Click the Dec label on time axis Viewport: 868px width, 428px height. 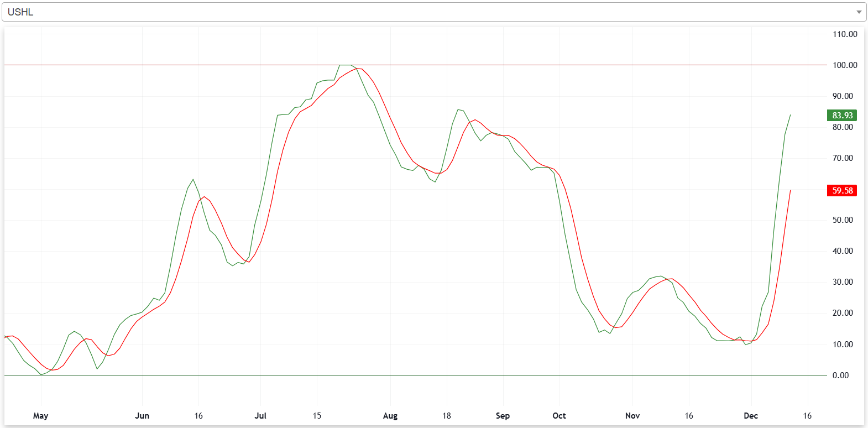(x=751, y=416)
